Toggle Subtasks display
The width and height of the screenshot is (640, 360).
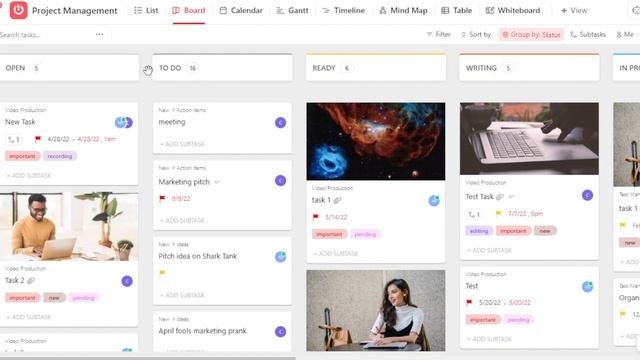(x=588, y=34)
